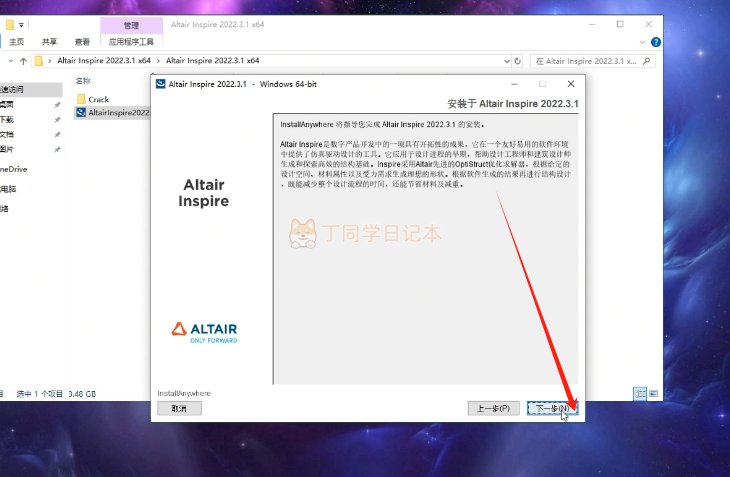Image resolution: width=730 pixels, height=477 pixels.
Task: Go up one folder level in Explorer
Action: click(x=23, y=61)
